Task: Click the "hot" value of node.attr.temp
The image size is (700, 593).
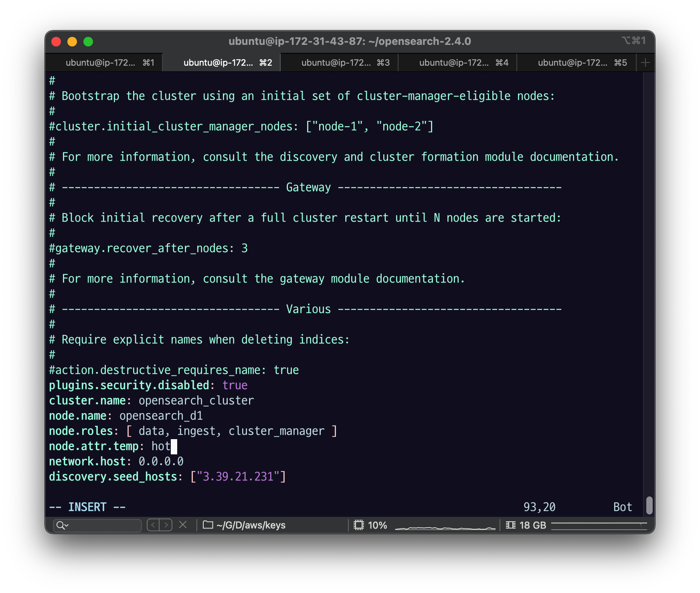Action: point(161,446)
